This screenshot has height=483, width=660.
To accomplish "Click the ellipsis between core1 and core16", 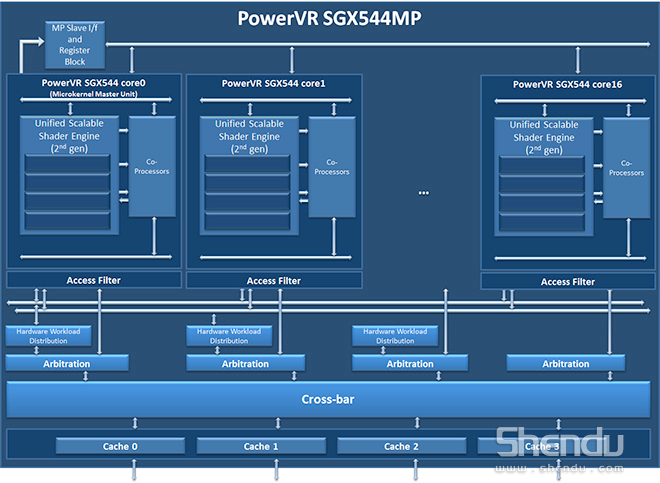I will (x=423, y=191).
